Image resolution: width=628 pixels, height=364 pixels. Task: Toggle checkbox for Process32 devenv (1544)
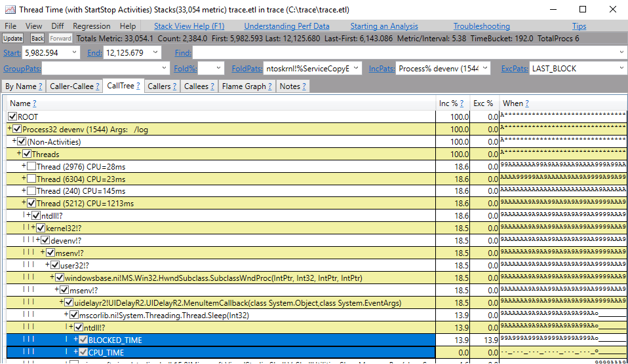pos(17,129)
